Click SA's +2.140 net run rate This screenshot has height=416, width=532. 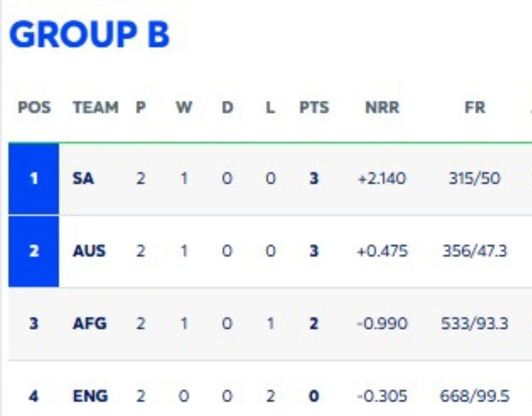click(x=382, y=179)
